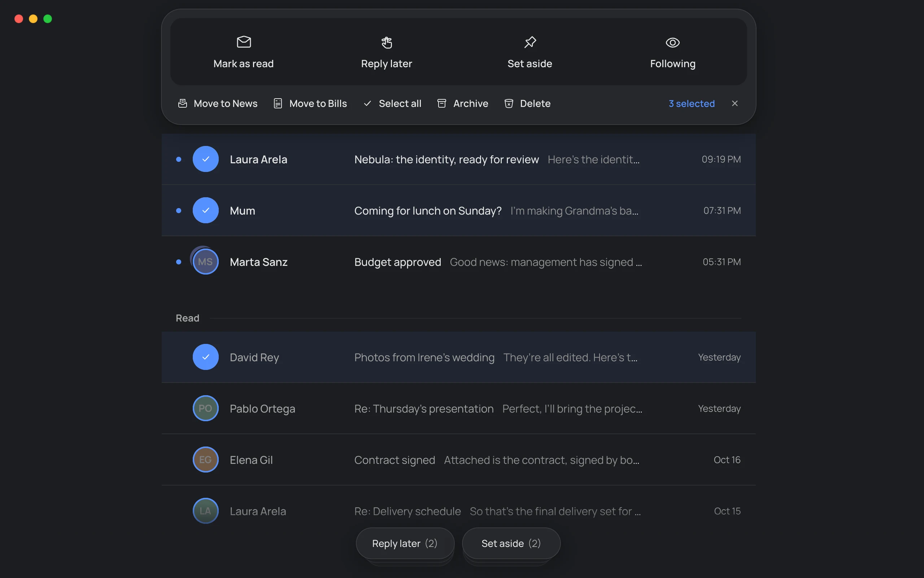
Task: Click the unread dot beside Marta Sanz
Action: (x=178, y=262)
